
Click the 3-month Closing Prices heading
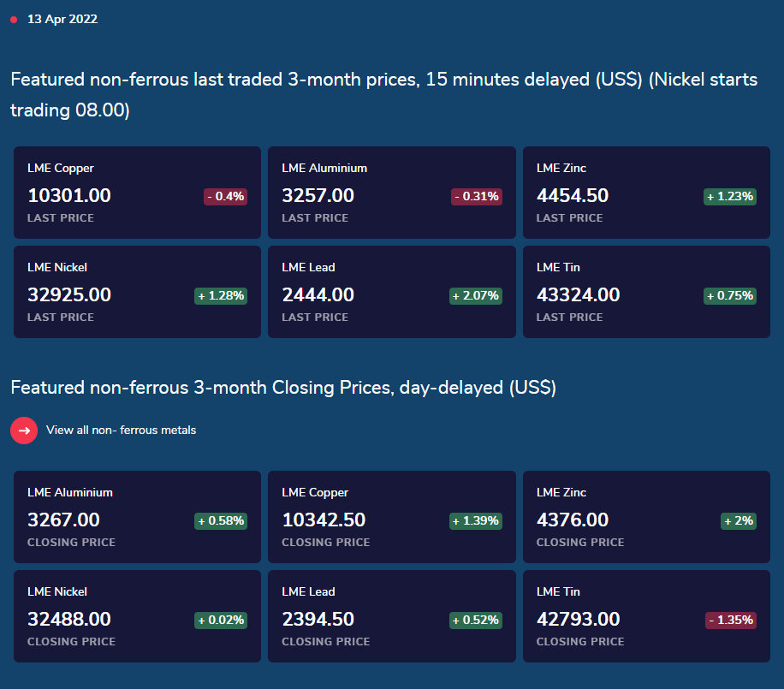click(283, 388)
